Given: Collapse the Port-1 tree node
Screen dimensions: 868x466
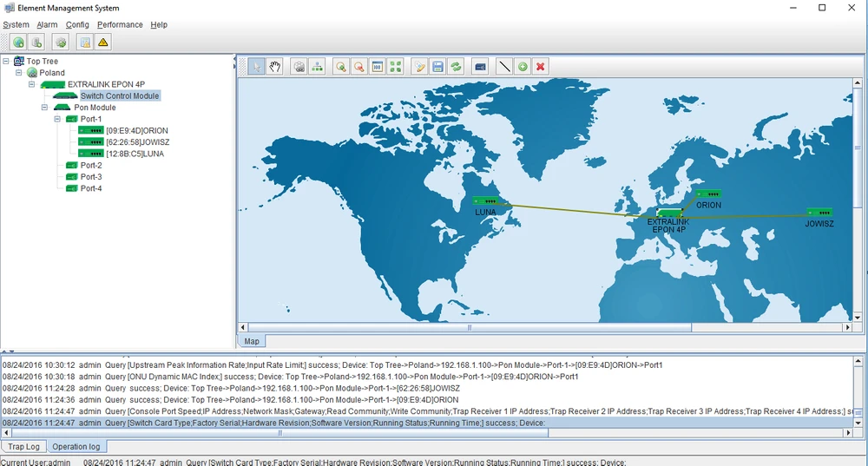Looking at the screenshot, I should tap(57, 119).
